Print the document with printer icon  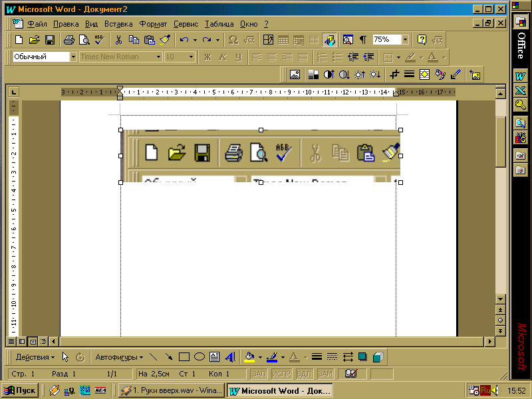(69, 40)
